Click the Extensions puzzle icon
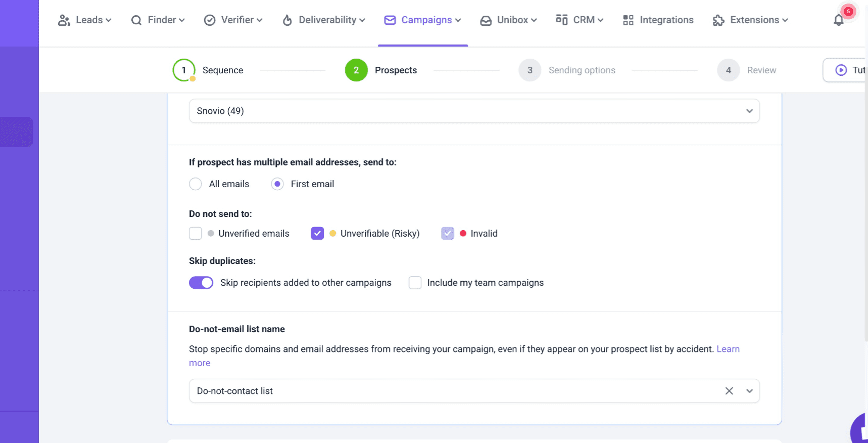Screen dimensions: 868x443 pyautogui.click(x=718, y=20)
